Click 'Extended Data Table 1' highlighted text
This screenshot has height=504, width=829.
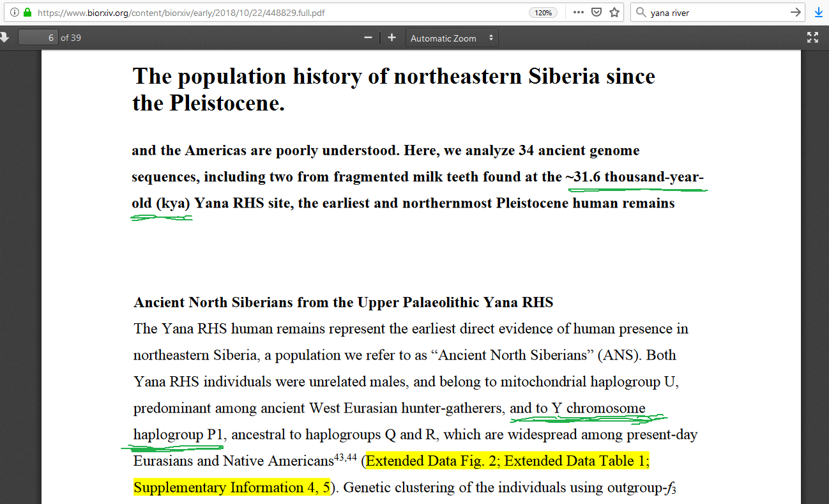[575, 461]
